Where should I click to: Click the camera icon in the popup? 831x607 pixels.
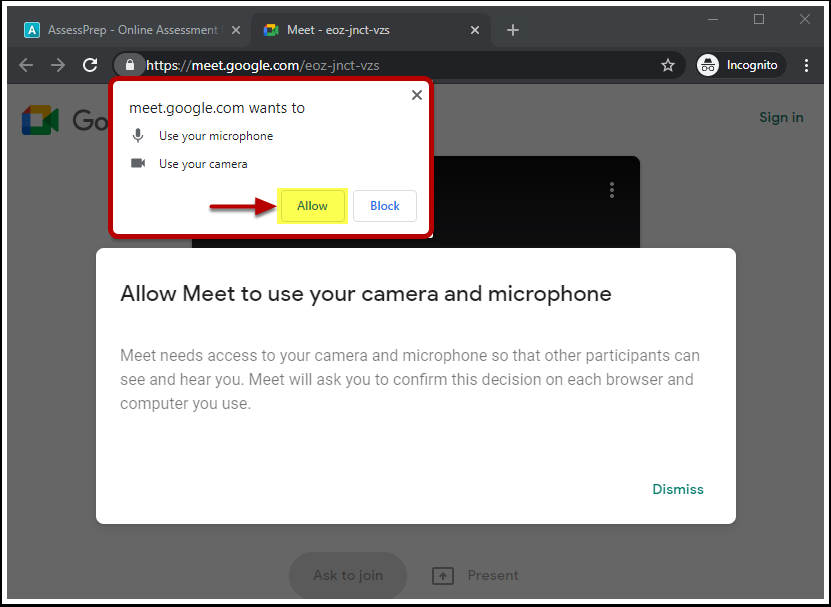(x=138, y=163)
